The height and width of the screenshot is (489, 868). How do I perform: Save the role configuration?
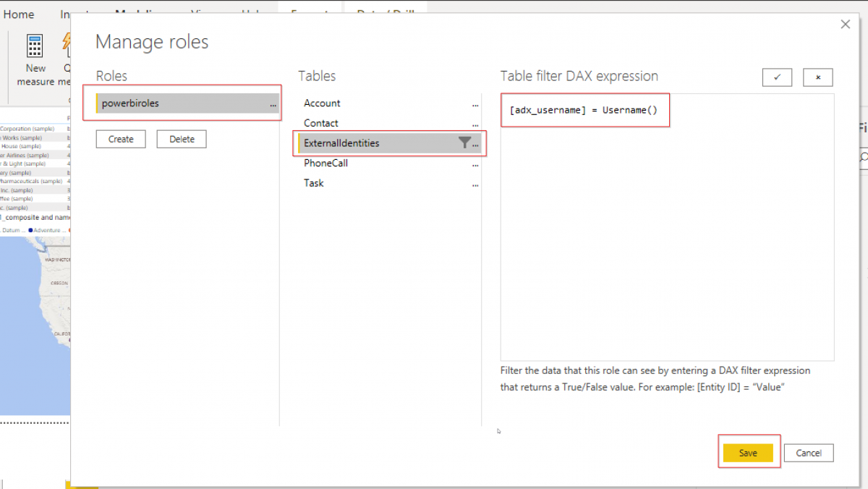(749, 452)
